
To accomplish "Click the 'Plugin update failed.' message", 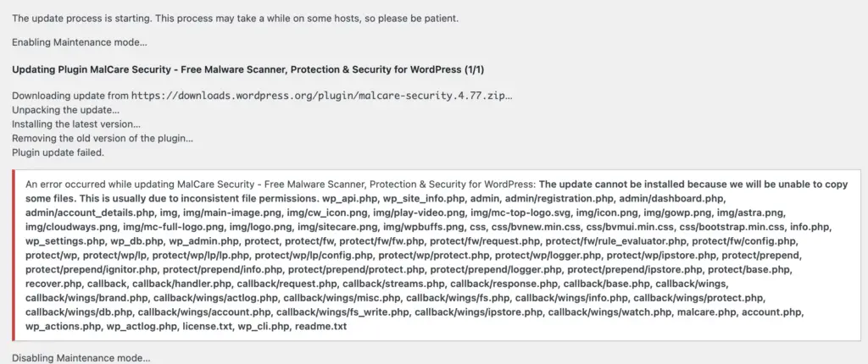I will [58, 152].
